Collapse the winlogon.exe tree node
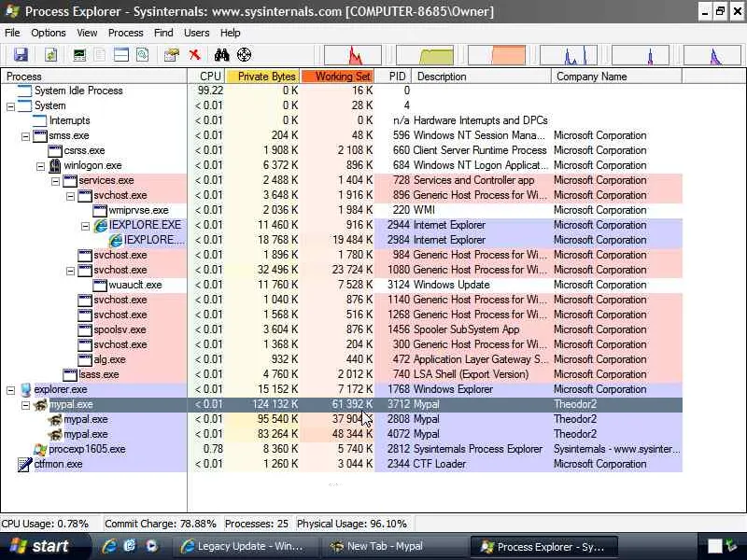The width and height of the screenshot is (747, 560). pyautogui.click(x=40, y=166)
